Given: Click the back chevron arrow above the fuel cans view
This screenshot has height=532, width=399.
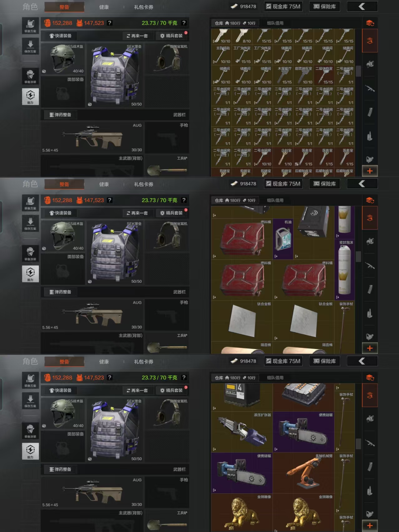Looking at the screenshot, I should tap(362, 184).
